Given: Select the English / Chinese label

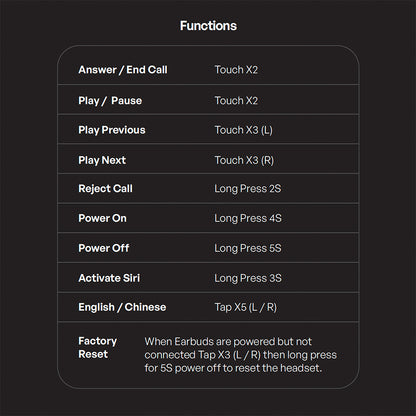Looking at the screenshot, I should tap(122, 307).
